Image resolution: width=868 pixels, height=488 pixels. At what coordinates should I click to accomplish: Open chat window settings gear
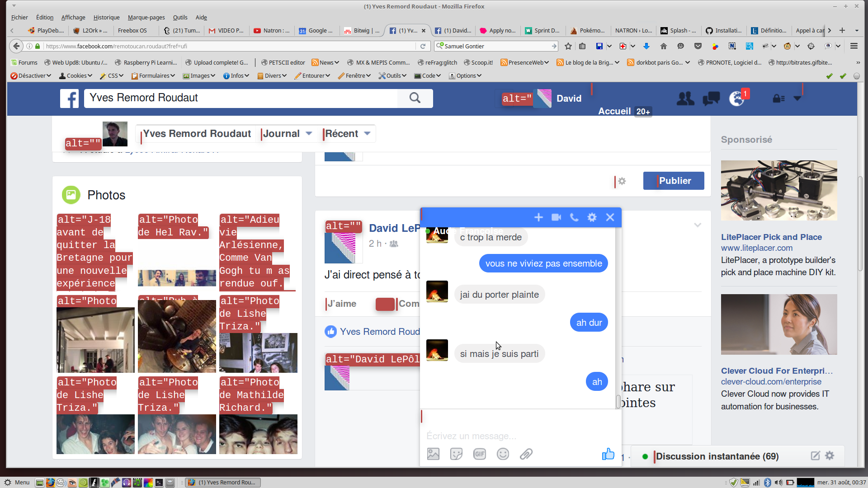click(x=592, y=217)
